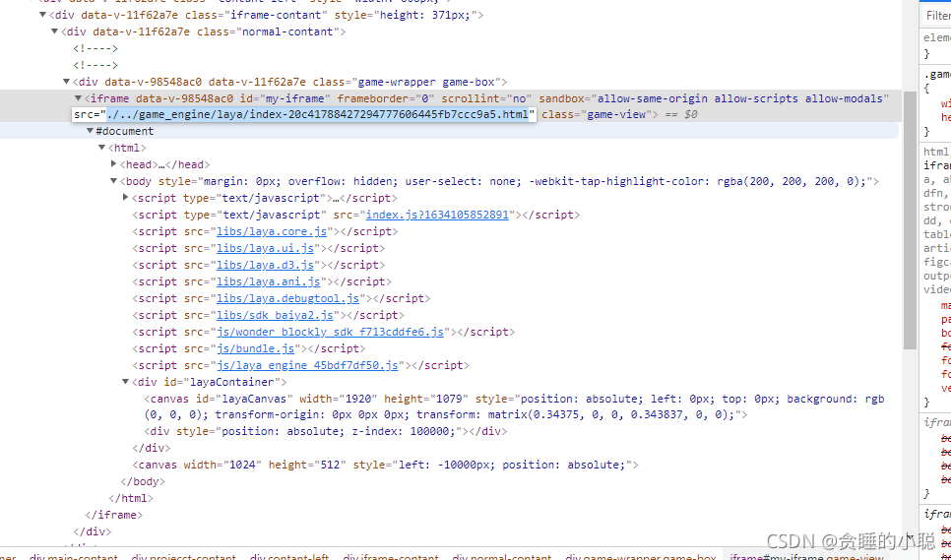This screenshot has width=951, height=560.
Task: Open libs/laya.ui.js link
Action: point(265,248)
